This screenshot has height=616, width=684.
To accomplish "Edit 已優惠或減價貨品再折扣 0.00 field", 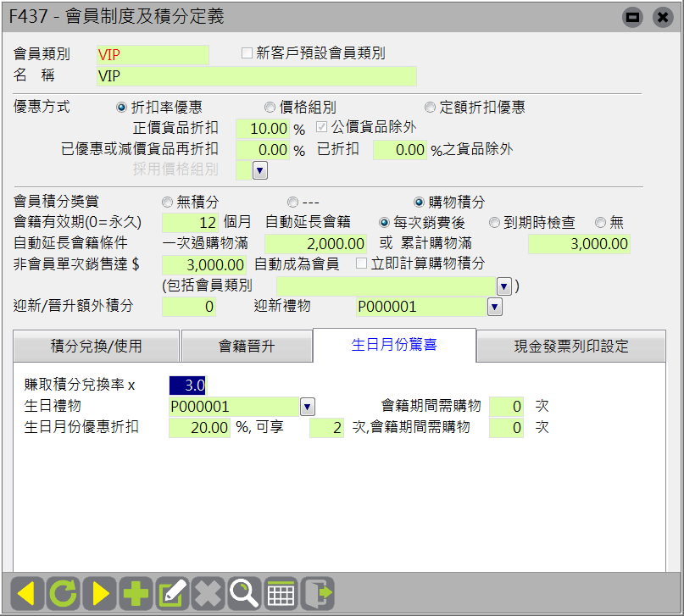I will coord(263,150).
